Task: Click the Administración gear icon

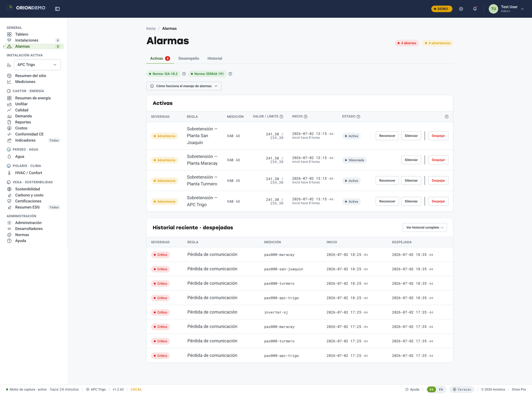Action: [9, 223]
